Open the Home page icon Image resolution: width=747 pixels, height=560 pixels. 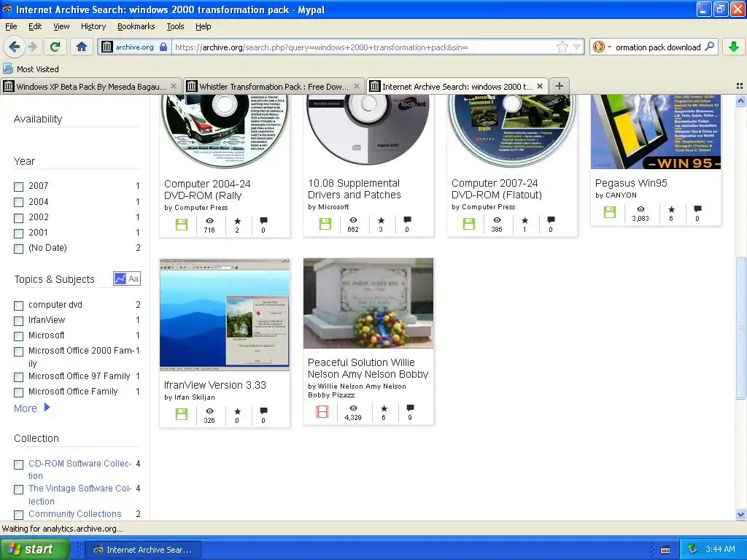coord(82,47)
